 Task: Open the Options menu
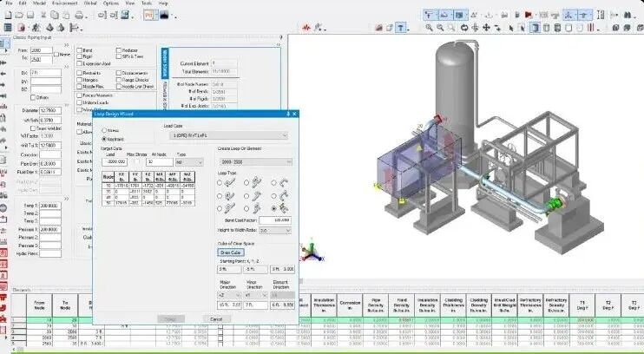pos(111,3)
